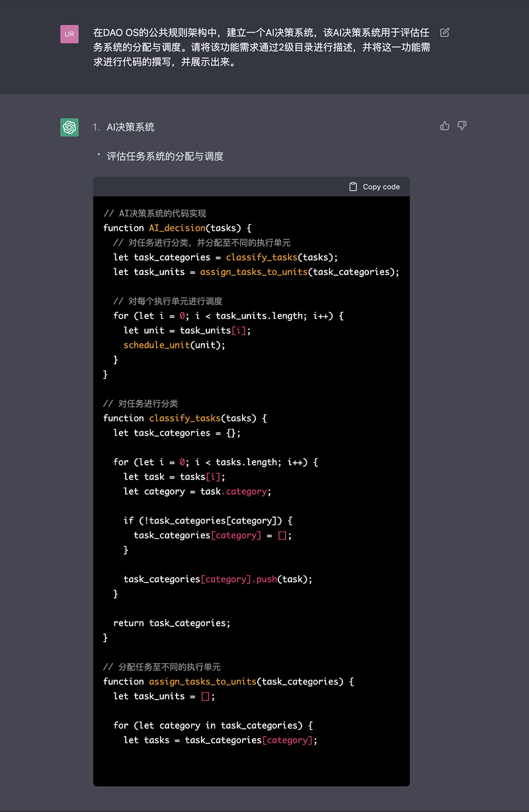Image resolution: width=529 pixels, height=812 pixels.
Task: Click the classify_tasks(tasks) call in code
Action: 262,257
